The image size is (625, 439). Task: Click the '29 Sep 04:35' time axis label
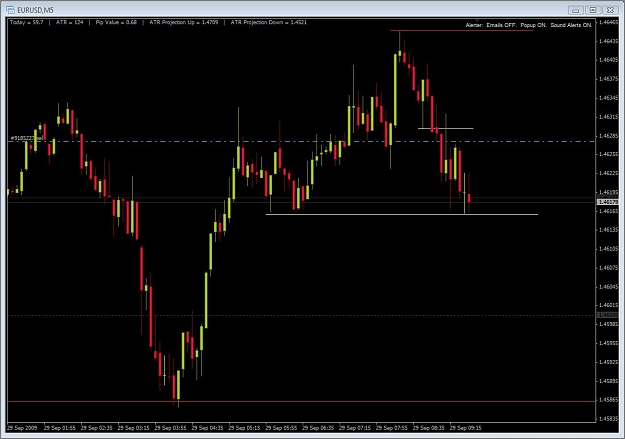[x=207, y=428]
